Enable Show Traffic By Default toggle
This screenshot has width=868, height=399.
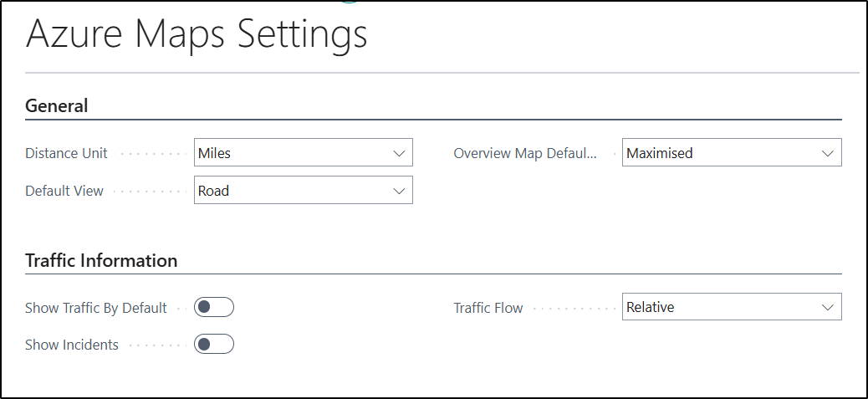click(x=214, y=307)
